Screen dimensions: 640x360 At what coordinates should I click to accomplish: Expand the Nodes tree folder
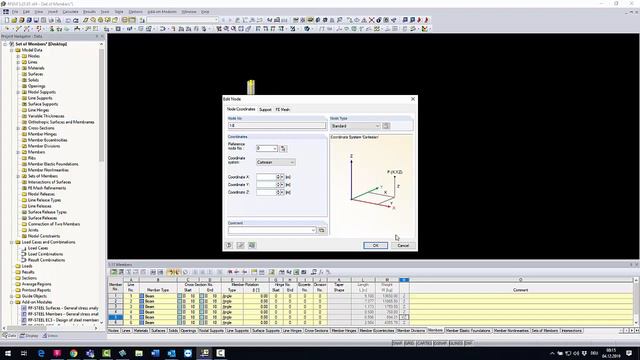pyautogui.click(x=18, y=56)
